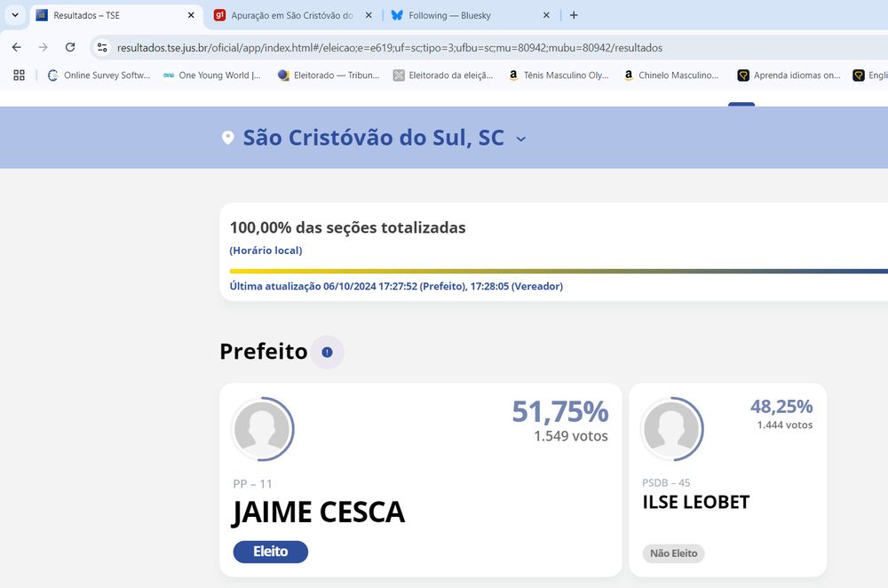
Task: Switch to the Apuração em São Cristóvão tab
Action: pos(291,15)
